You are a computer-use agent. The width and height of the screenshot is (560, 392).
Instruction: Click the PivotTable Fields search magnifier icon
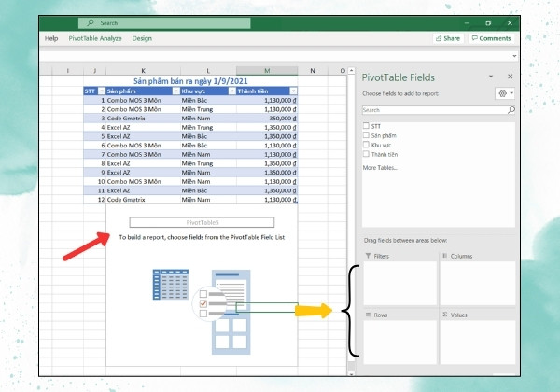point(511,110)
